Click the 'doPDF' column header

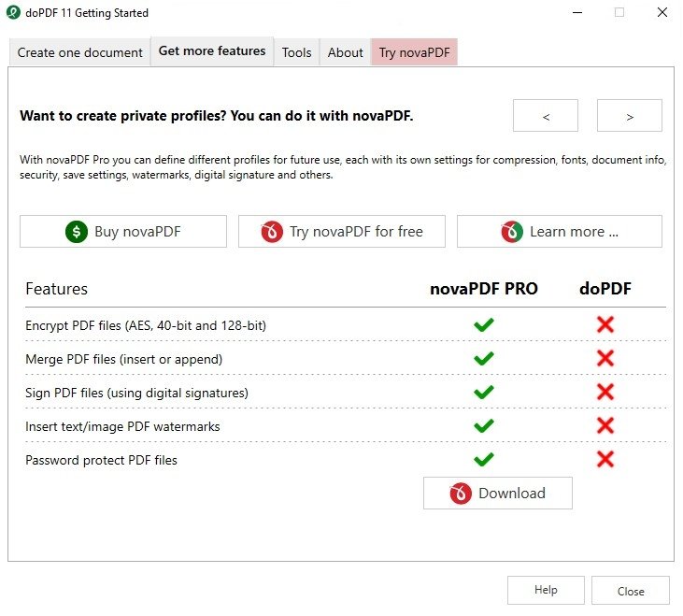pos(605,289)
